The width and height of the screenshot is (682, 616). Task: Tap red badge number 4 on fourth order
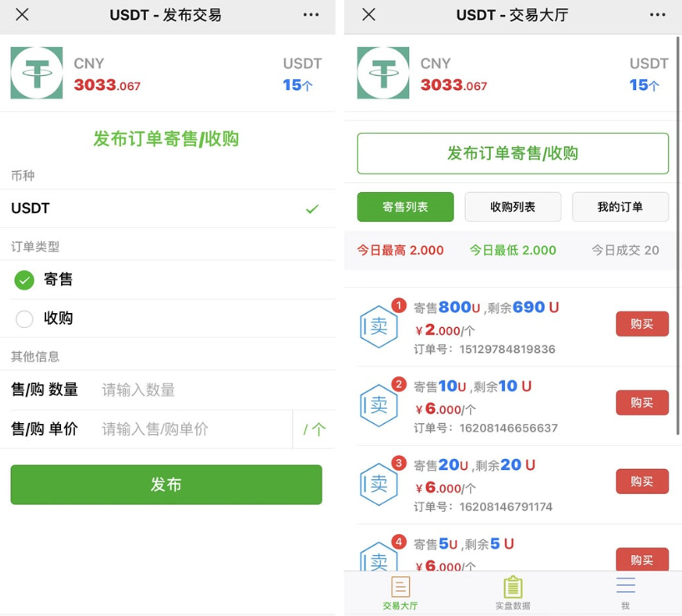(x=399, y=542)
